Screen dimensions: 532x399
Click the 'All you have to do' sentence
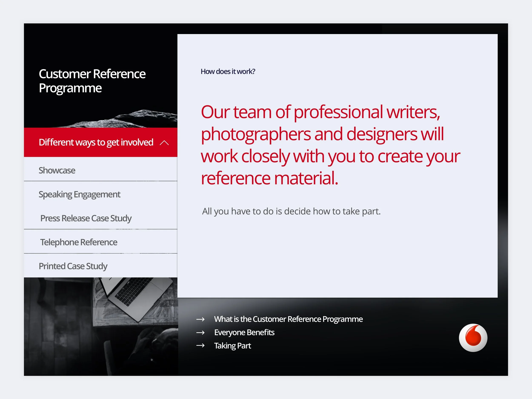tap(291, 211)
